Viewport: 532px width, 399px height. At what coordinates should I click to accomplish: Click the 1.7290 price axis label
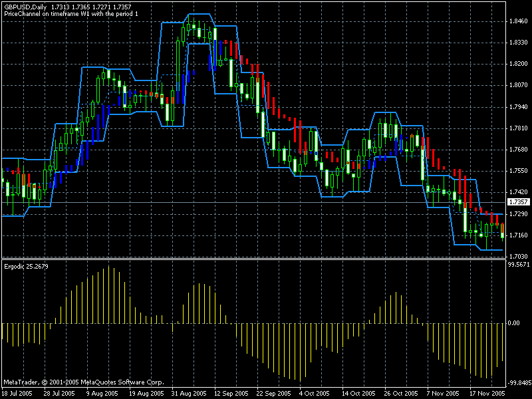pos(519,214)
